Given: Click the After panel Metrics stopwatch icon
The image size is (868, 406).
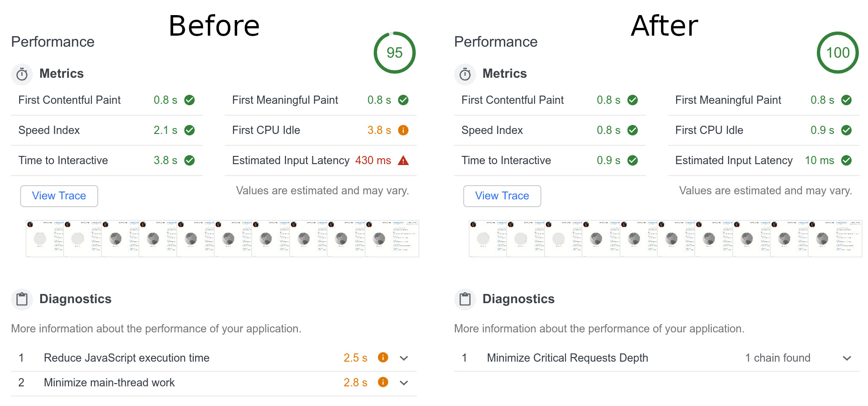Looking at the screenshot, I should coord(465,74).
